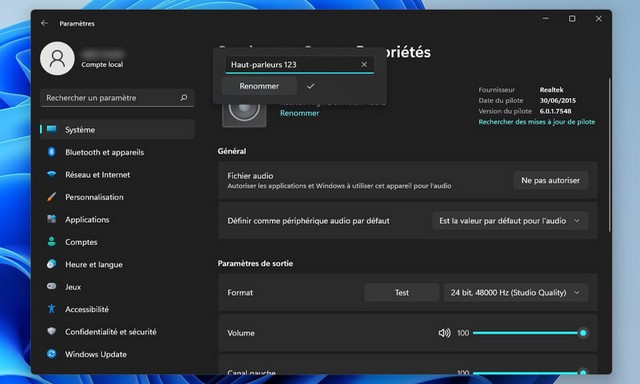The width and height of the screenshot is (640, 384).
Task: Select the Jeux controller icon
Action: coord(52,286)
